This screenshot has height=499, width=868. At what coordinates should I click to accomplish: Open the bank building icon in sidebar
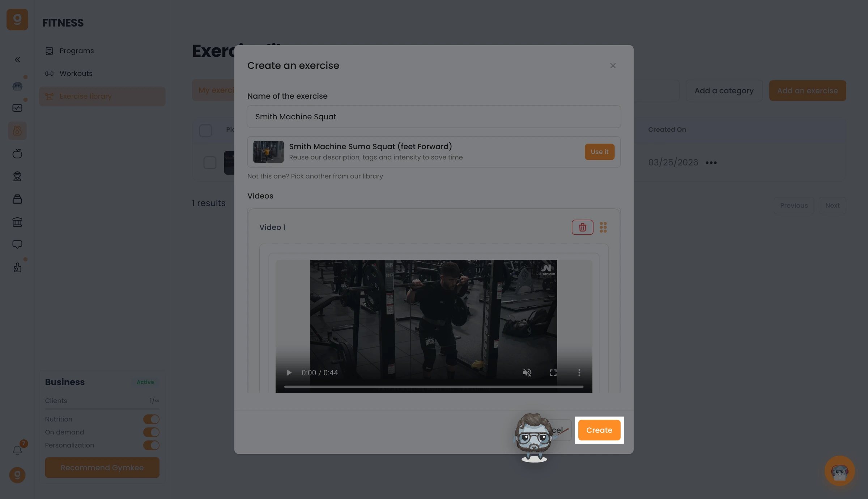(x=17, y=222)
